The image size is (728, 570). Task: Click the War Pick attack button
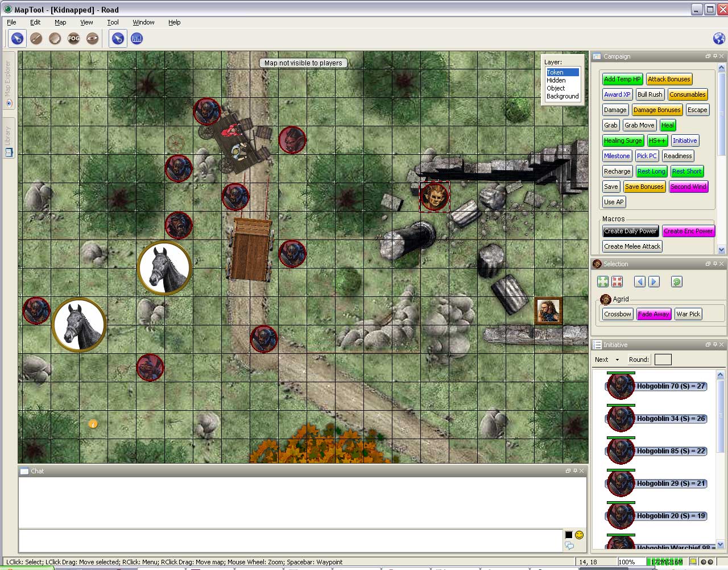pyautogui.click(x=688, y=314)
